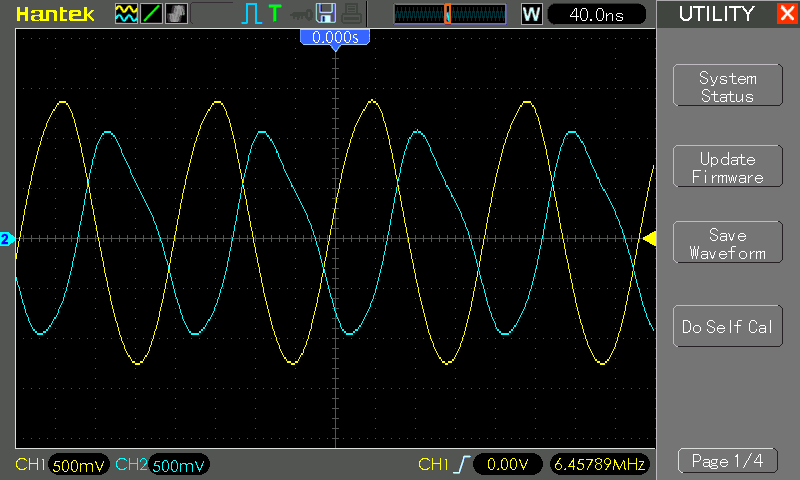Click Do Self Cal button

click(728, 326)
